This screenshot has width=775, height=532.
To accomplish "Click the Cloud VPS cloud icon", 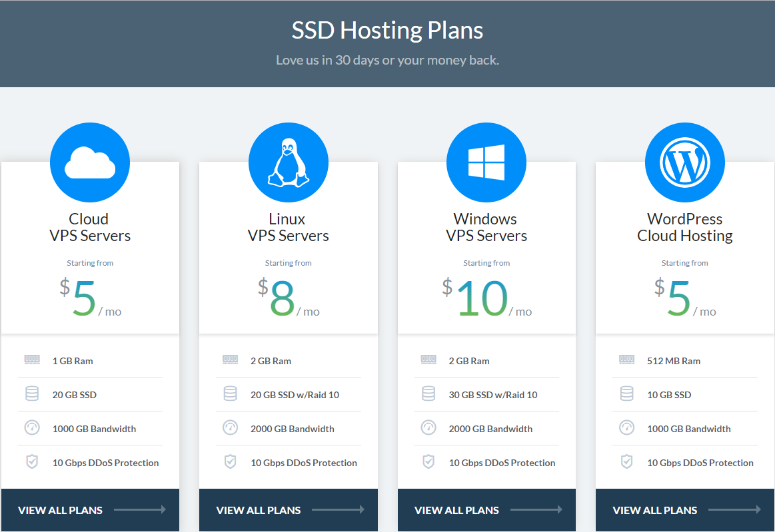I will pos(90,162).
